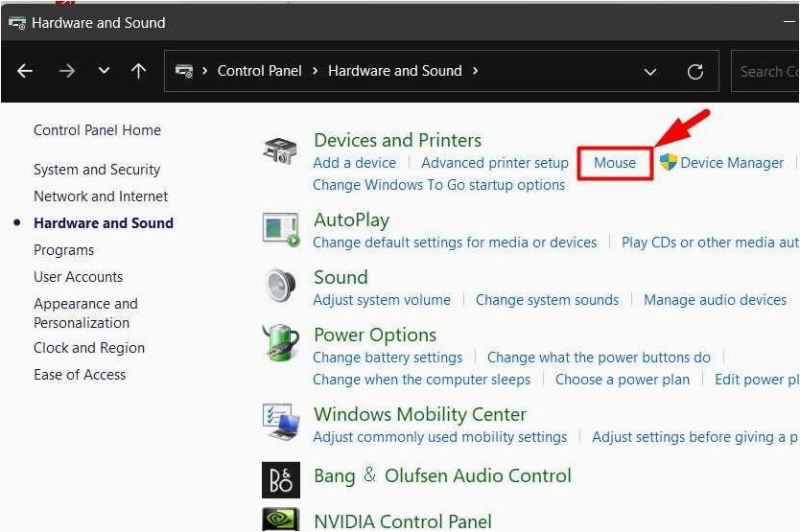
Task: Click Play CDs or other media link
Action: (x=710, y=243)
